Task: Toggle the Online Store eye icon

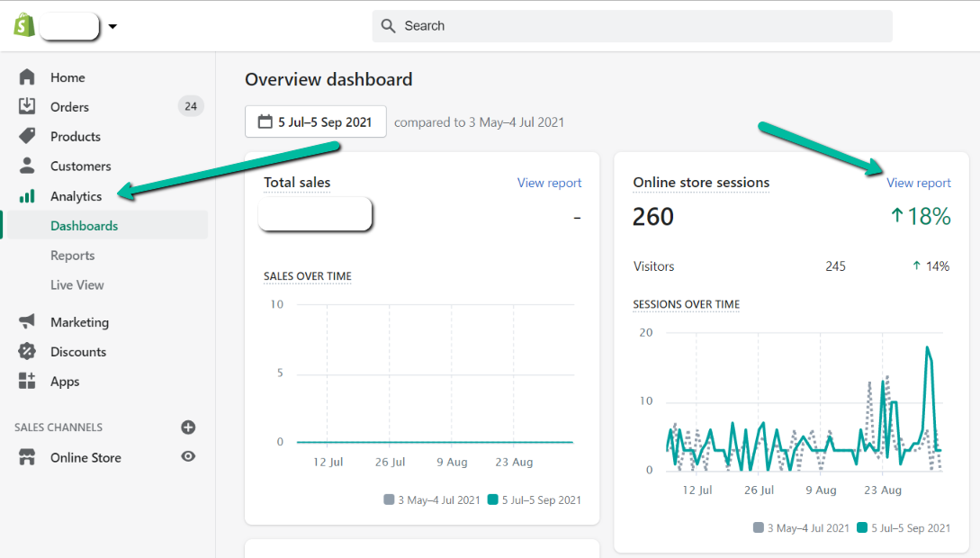Action: 188,457
